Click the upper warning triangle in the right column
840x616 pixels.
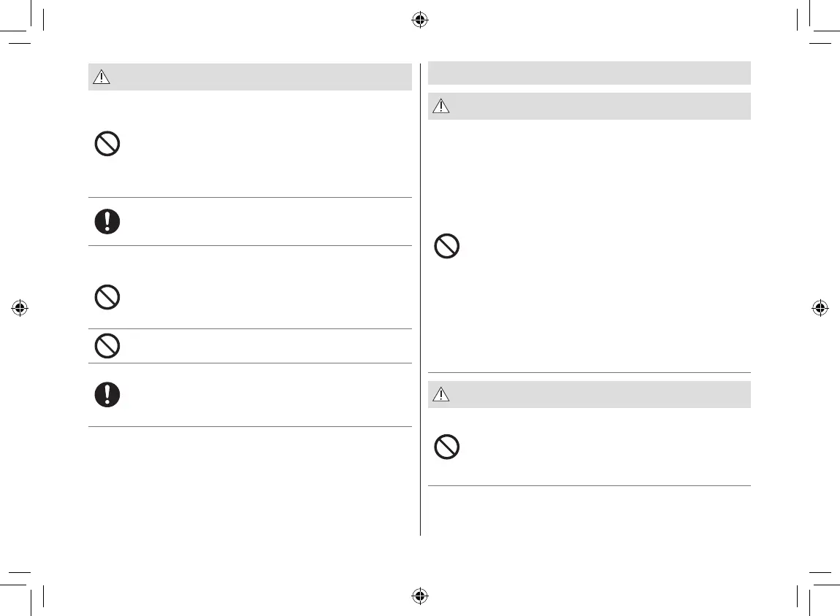[x=441, y=107]
